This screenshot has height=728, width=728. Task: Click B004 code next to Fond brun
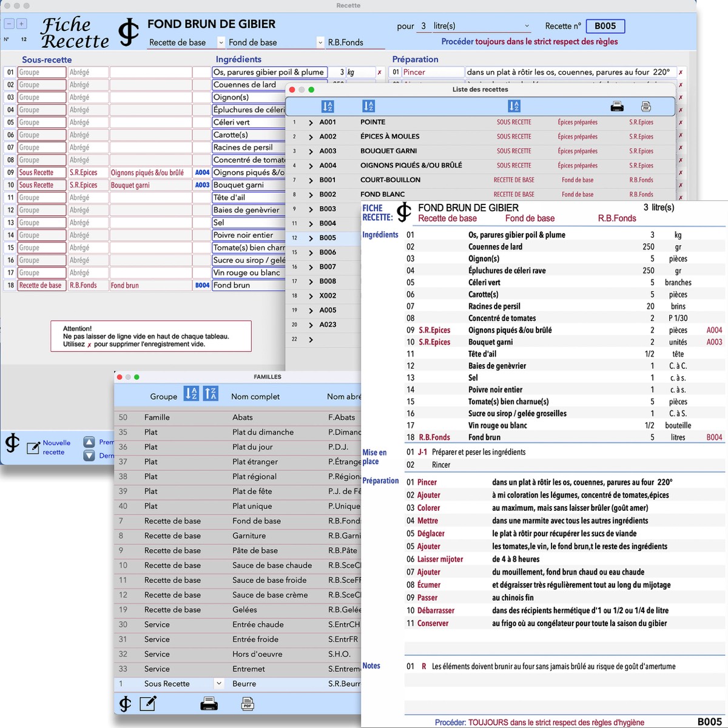[x=202, y=285]
